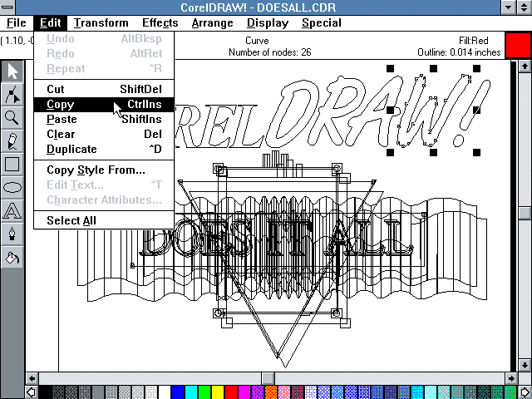Open Copy Style From... dialog
532x399 pixels.
coord(104,170)
